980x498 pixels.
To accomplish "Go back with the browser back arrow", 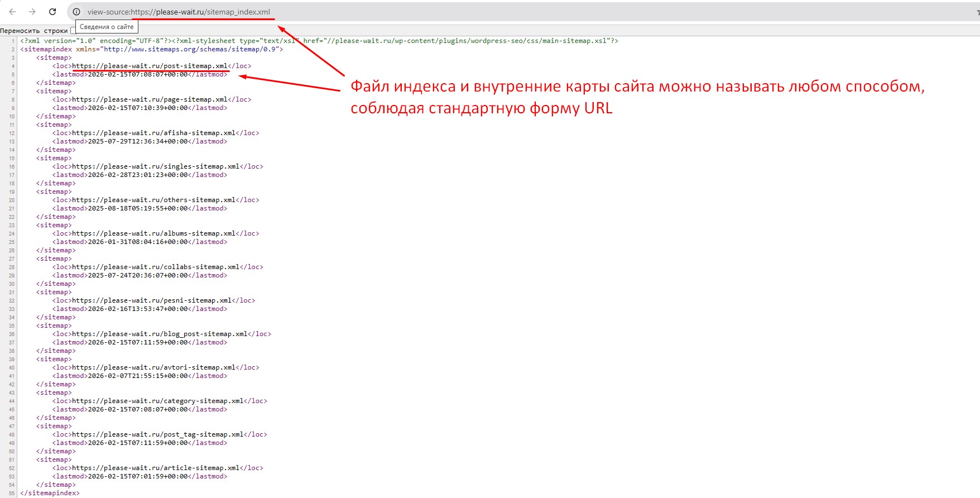I will 12,12.
